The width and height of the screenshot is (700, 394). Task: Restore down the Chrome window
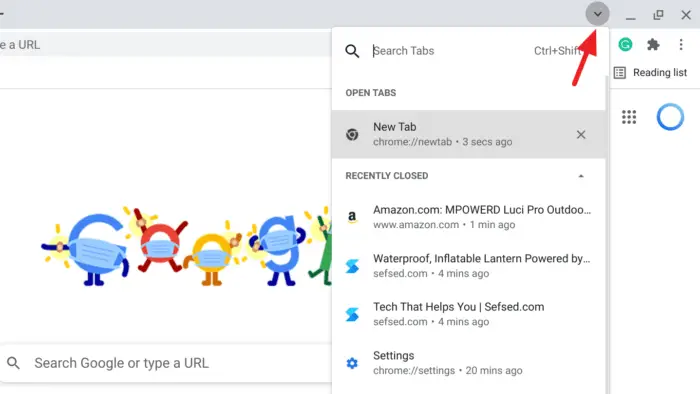658,15
